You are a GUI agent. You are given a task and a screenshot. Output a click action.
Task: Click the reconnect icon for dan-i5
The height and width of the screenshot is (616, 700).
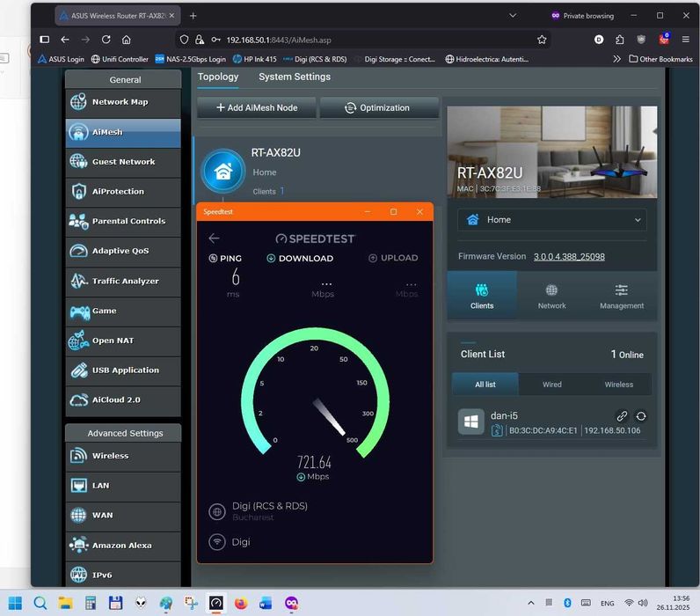coord(641,416)
